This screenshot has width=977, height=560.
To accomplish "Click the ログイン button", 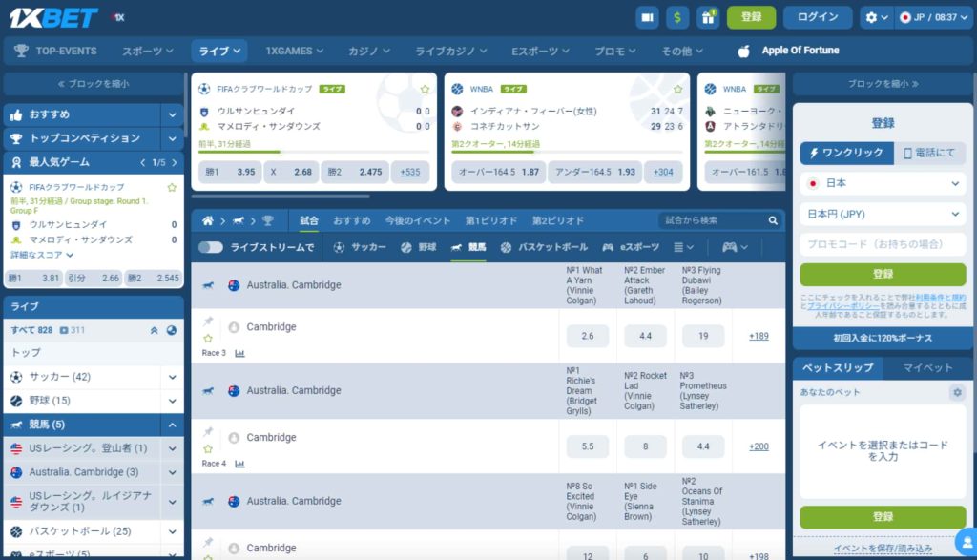I will tap(818, 17).
